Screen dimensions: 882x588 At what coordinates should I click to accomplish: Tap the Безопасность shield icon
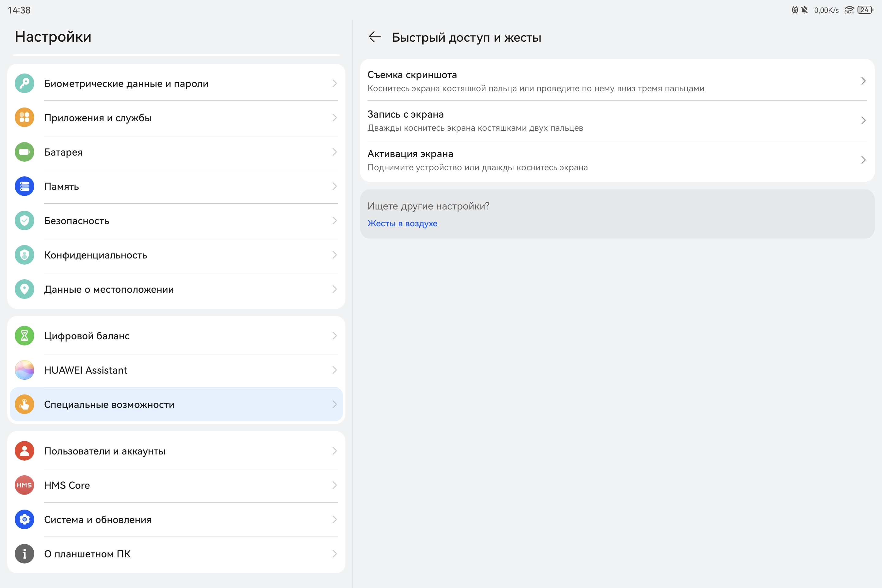(x=24, y=221)
